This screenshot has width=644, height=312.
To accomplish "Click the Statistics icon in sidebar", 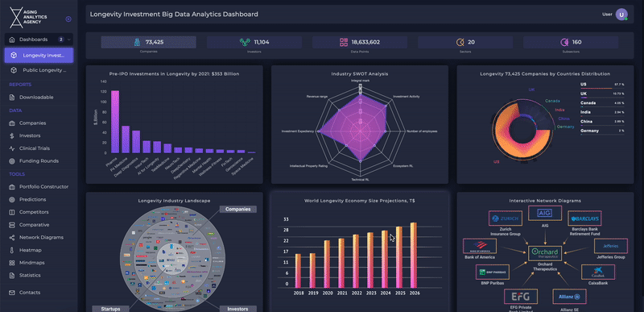I will tap(11, 276).
